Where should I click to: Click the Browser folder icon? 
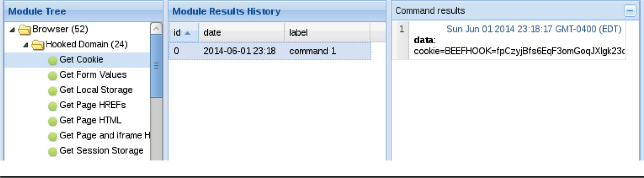click(x=25, y=30)
